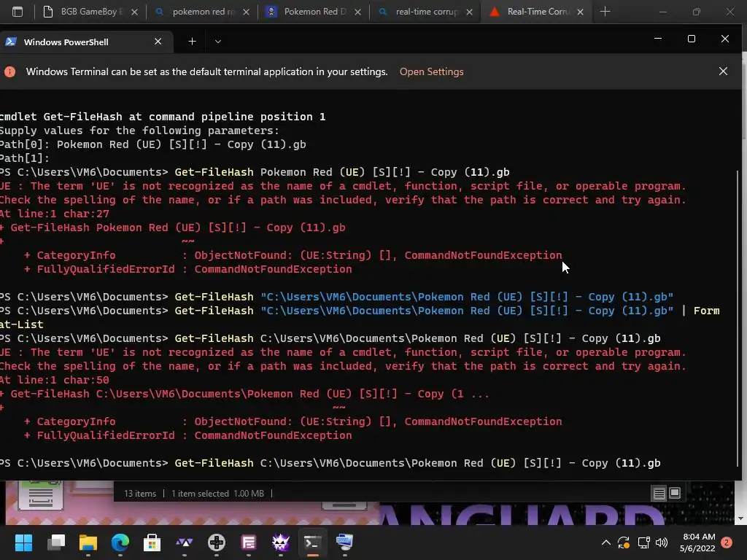Click 'Supply values for the following parameters' text
The height and width of the screenshot is (560, 747).
tap(139, 131)
